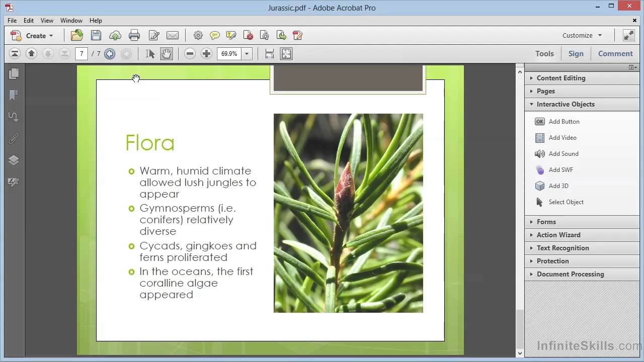Open preferences with the gear icon
Screen dimensions: 644x362
point(198,35)
